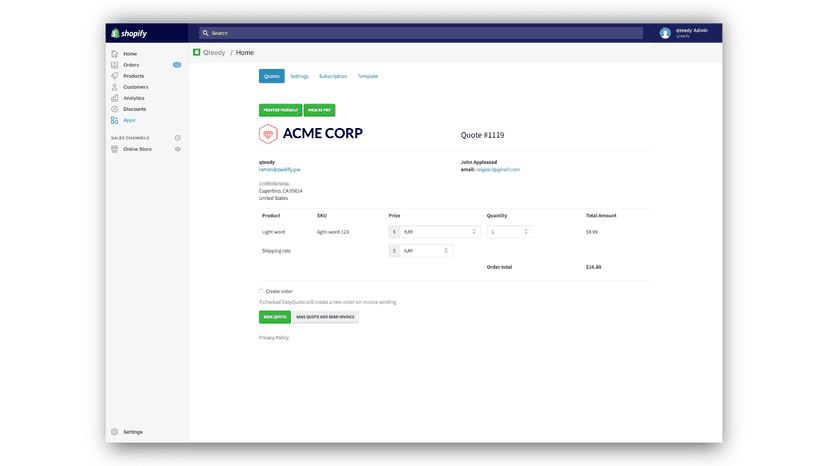Click the View as PDF button
Image resolution: width=828 pixels, height=466 pixels.
pyautogui.click(x=319, y=110)
